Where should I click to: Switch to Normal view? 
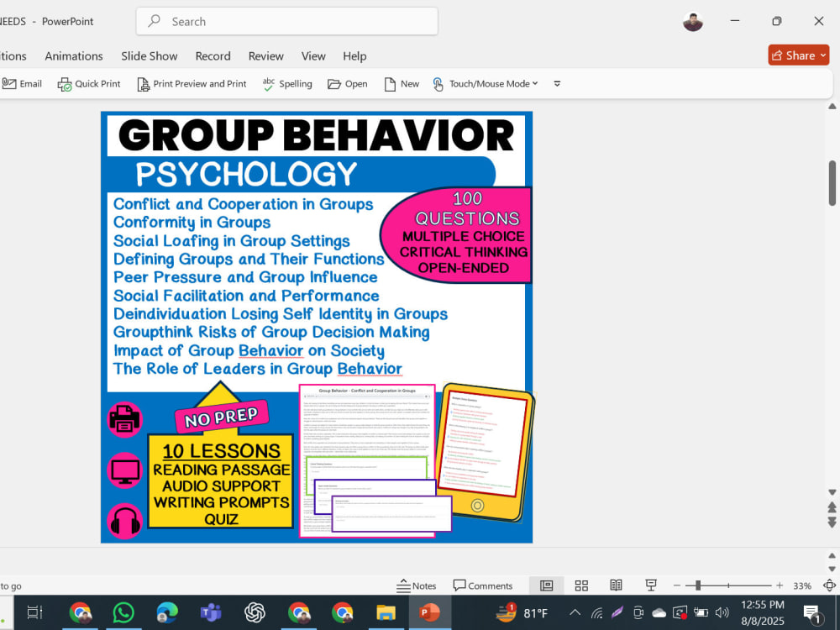[547, 585]
